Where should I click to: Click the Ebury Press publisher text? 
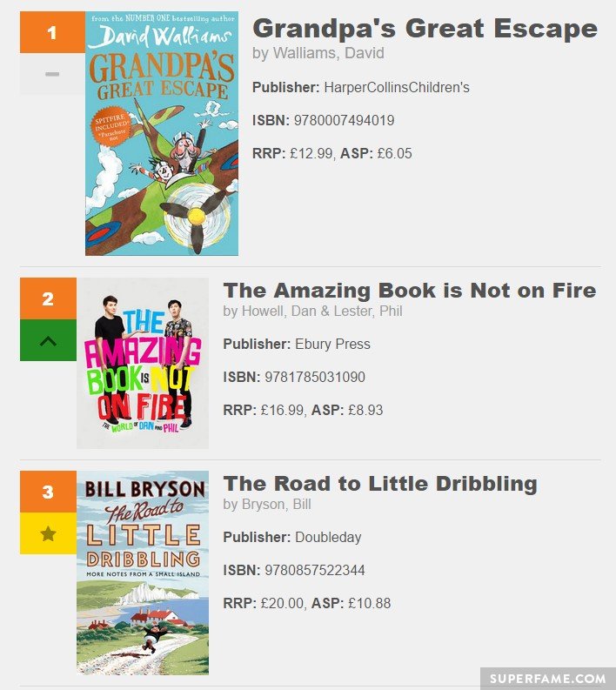point(332,344)
